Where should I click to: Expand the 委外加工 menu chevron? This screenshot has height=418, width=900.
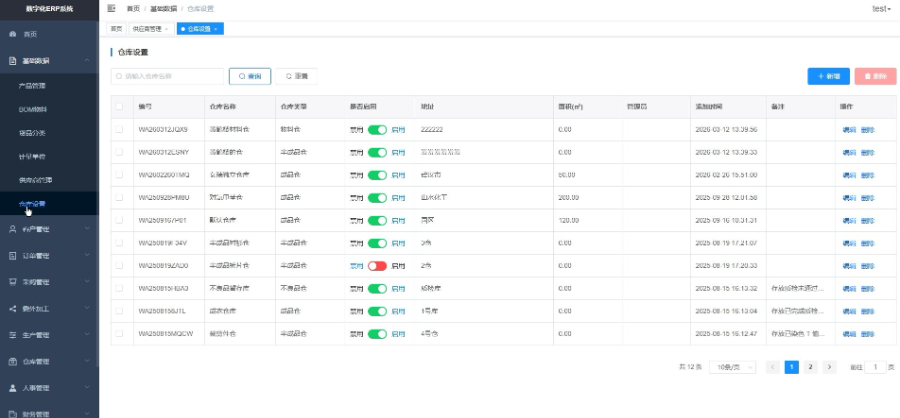(87, 308)
